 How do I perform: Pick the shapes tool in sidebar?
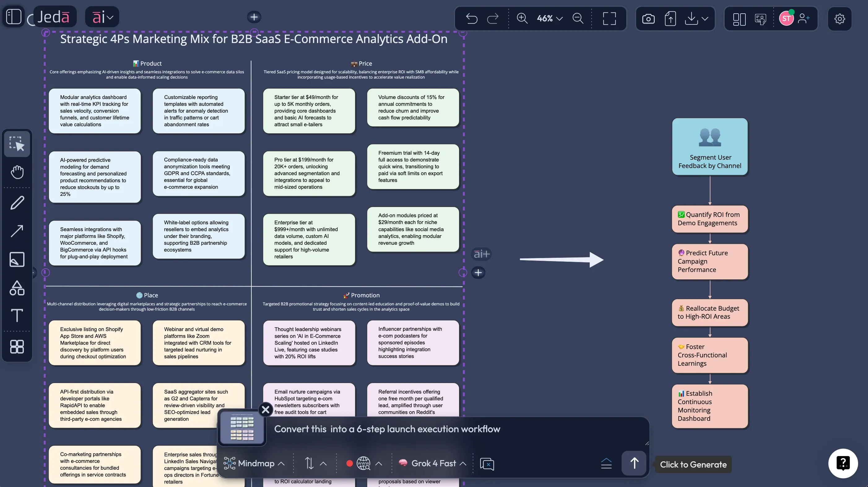pos(17,288)
